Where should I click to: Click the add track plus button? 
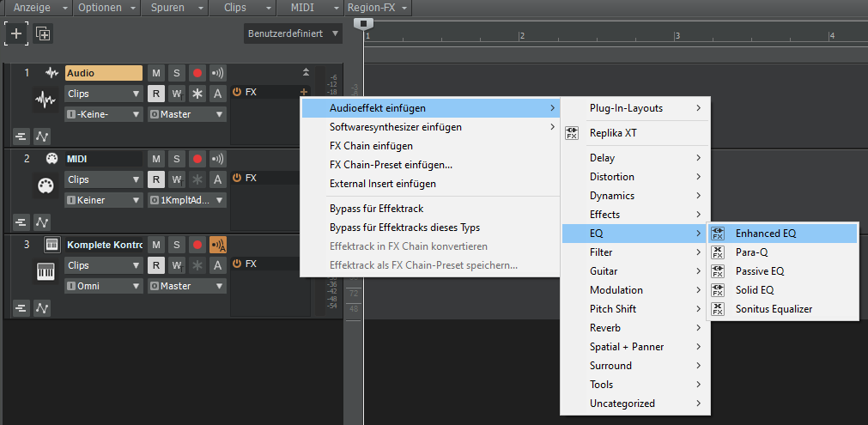16,33
